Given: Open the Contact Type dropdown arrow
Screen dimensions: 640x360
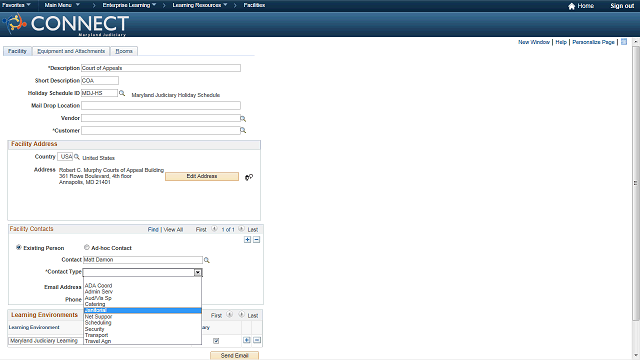Looking at the screenshot, I should (198, 272).
